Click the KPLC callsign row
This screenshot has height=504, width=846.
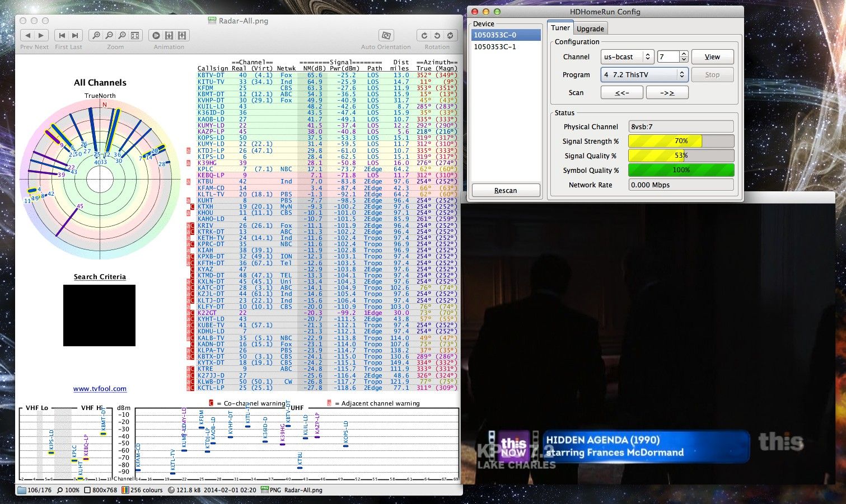point(328,169)
